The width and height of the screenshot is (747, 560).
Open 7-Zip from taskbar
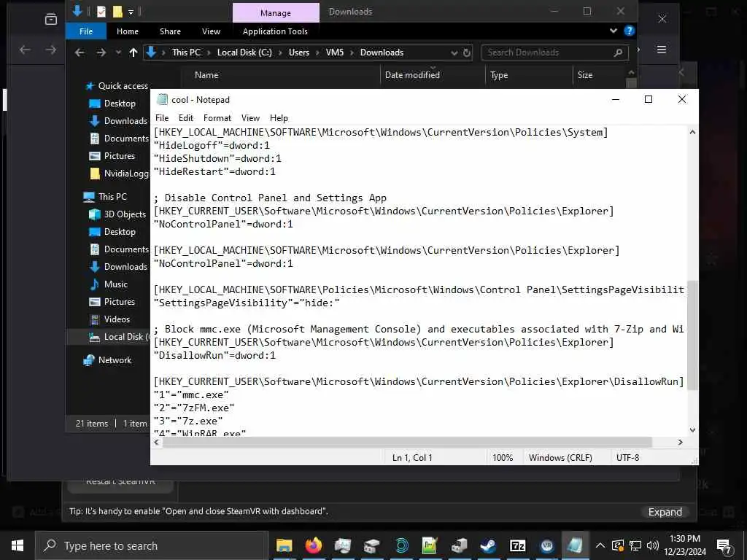517,545
